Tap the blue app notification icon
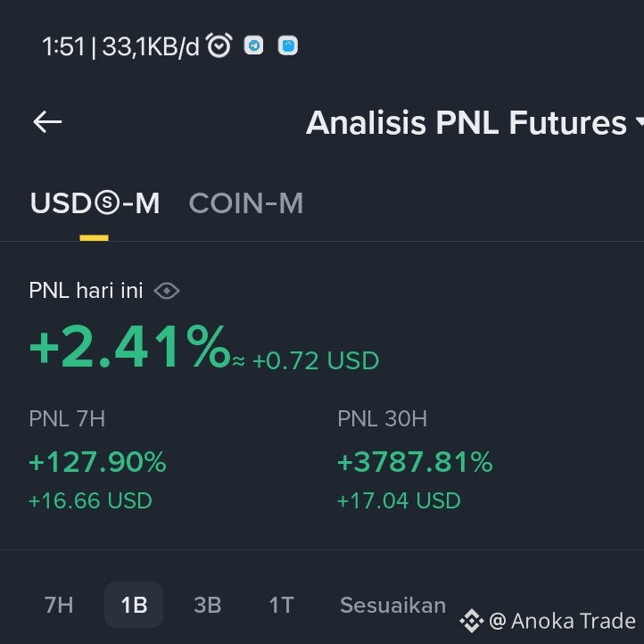This screenshot has height=644, width=644. click(x=288, y=45)
